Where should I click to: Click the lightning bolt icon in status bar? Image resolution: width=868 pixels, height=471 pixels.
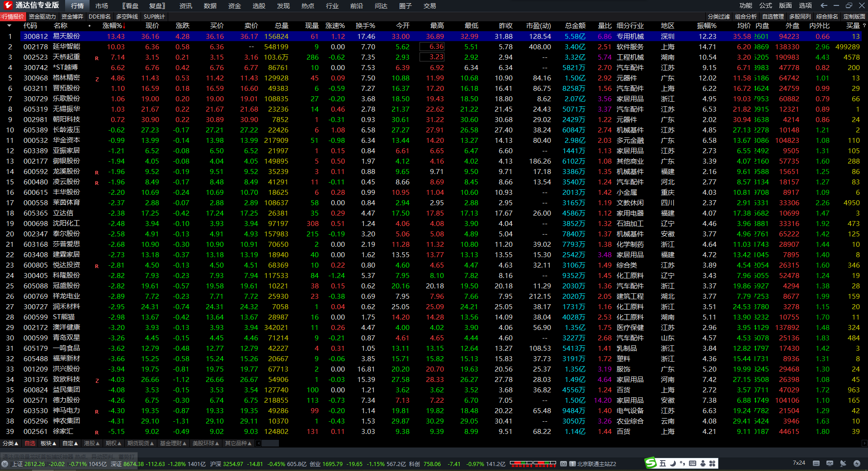point(857,463)
